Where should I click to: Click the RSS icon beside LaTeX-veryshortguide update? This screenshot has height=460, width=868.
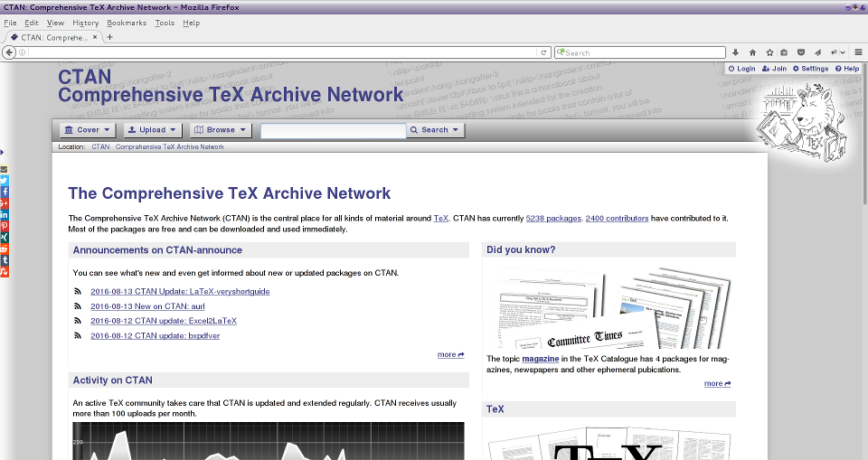(78, 291)
